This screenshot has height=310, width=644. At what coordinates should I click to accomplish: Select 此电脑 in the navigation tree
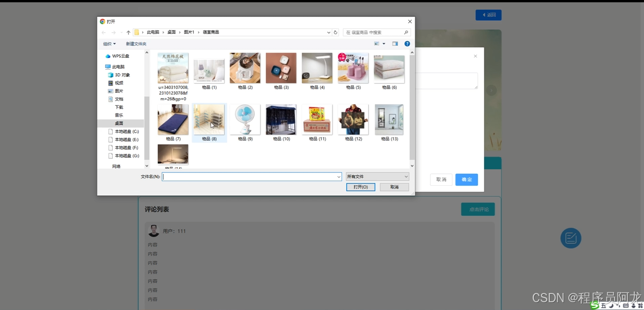pyautogui.click(x=116, y=67)
